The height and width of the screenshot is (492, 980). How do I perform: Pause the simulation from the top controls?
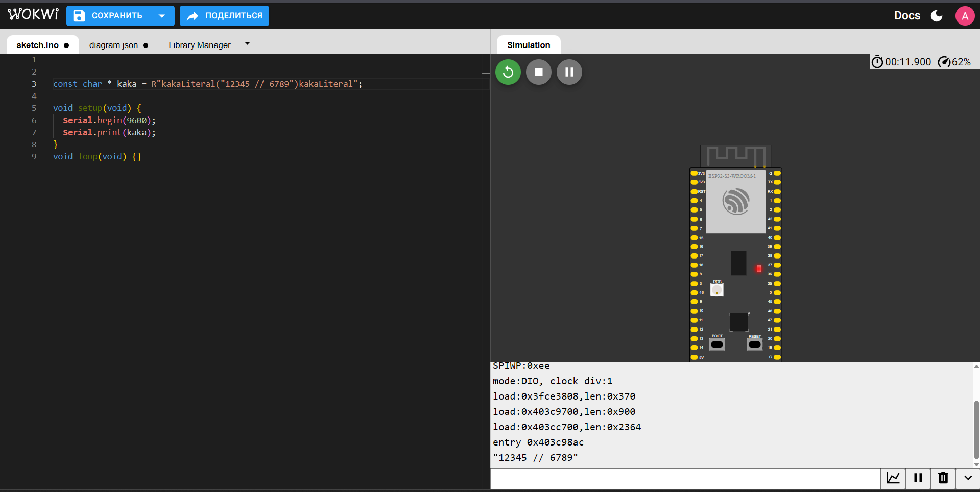click(569, 72)
